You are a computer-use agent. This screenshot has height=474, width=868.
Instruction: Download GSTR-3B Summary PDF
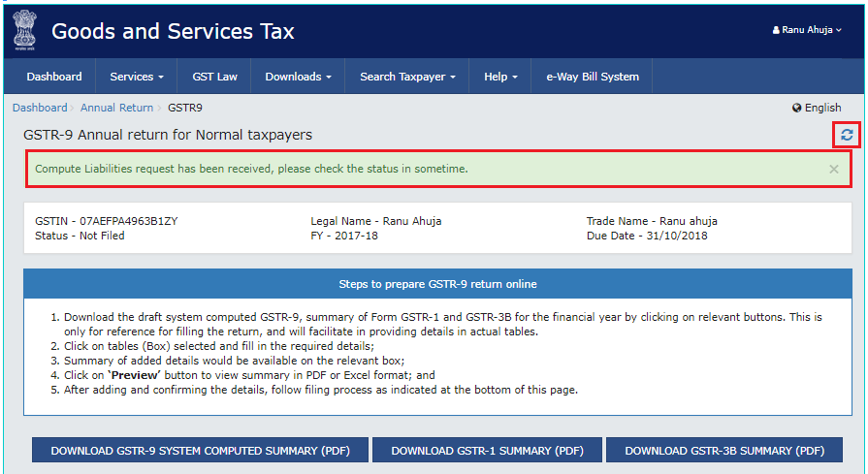point(724,450)
